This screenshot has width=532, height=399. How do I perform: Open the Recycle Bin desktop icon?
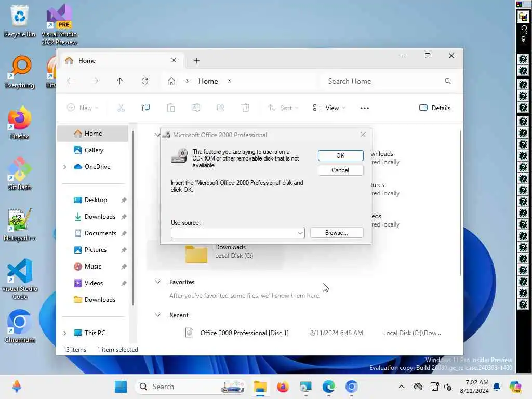20,20
